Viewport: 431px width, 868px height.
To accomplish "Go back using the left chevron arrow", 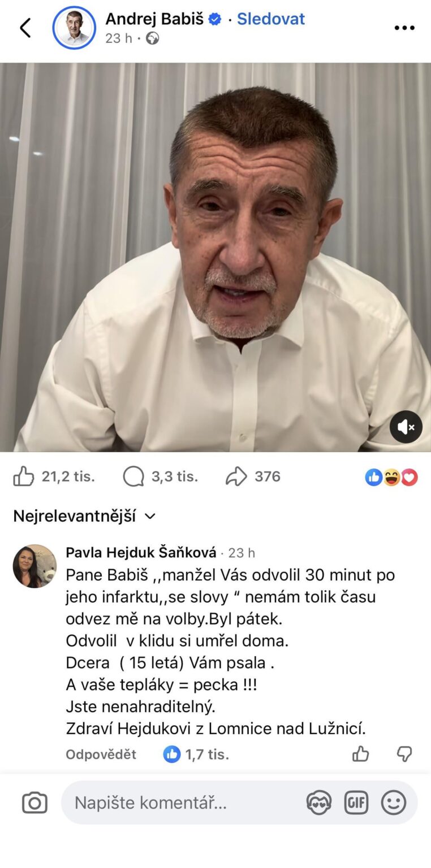I will click(25, 28).
